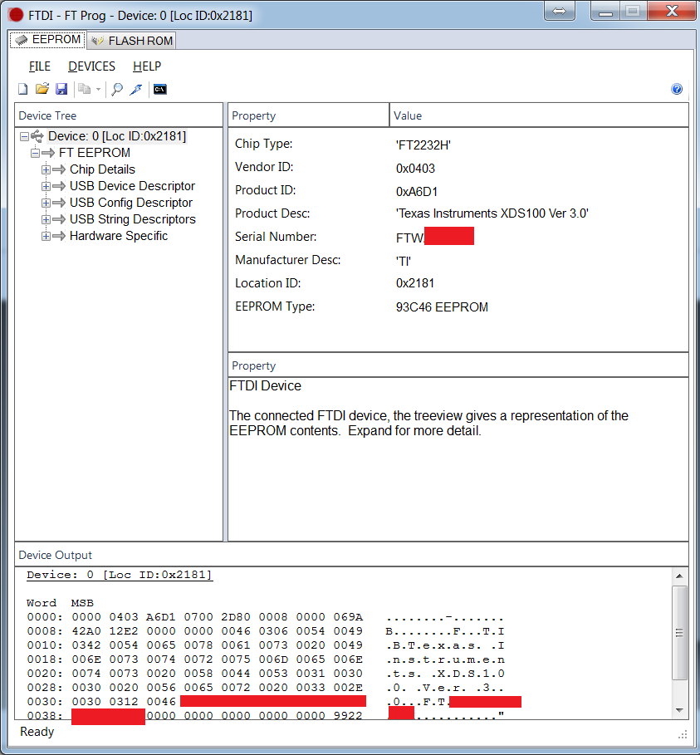Click the Device Tree column header
This screenshot has width=700, height=755.
click(x=119, y=115)
